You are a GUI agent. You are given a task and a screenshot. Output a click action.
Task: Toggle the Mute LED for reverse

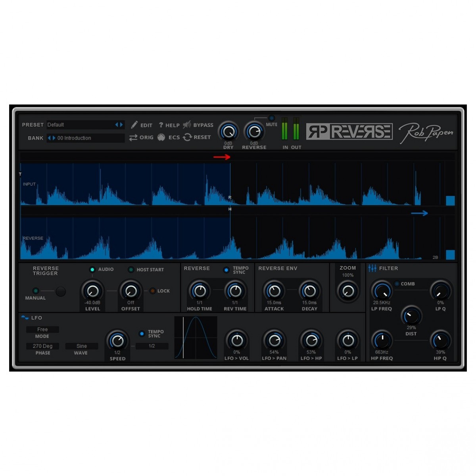pos(271,118)
